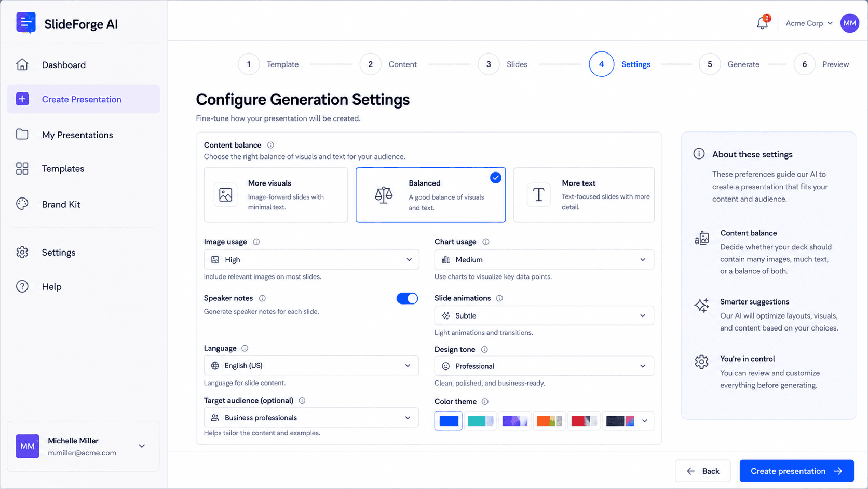Open Help in the sidebar
This screenshot has height=489, width=868.
pos(83,286)
